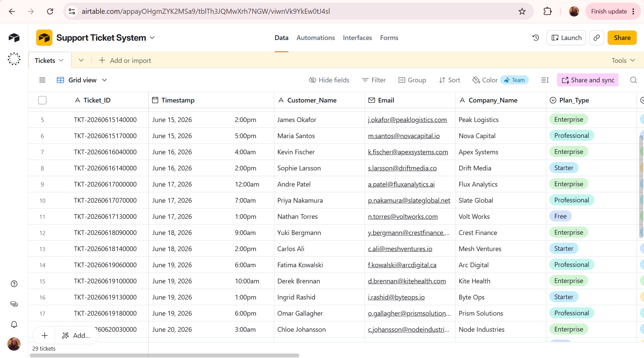View site information icon in address bar
Image resolution: width=644 pixels, height=358 pixels.
(x=72, y=11)
